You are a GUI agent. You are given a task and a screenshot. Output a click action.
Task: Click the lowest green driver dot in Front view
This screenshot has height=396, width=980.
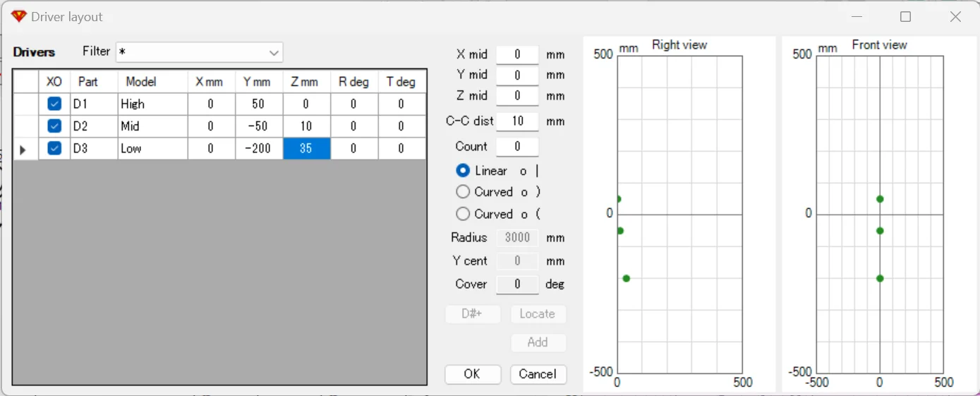click(x=880, y=278)
